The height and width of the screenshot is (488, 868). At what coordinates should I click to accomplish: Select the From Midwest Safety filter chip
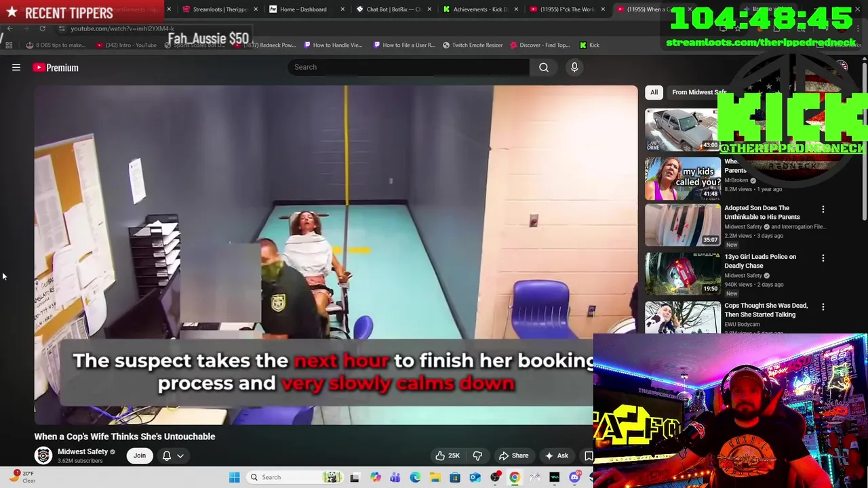pyautogui.click(x=698, y=92)
